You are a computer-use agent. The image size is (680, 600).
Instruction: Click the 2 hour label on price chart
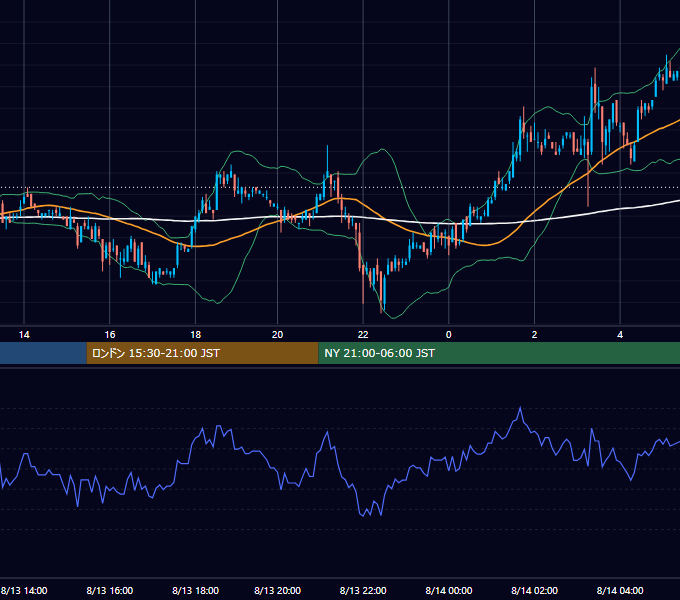[x=534, y=335]
